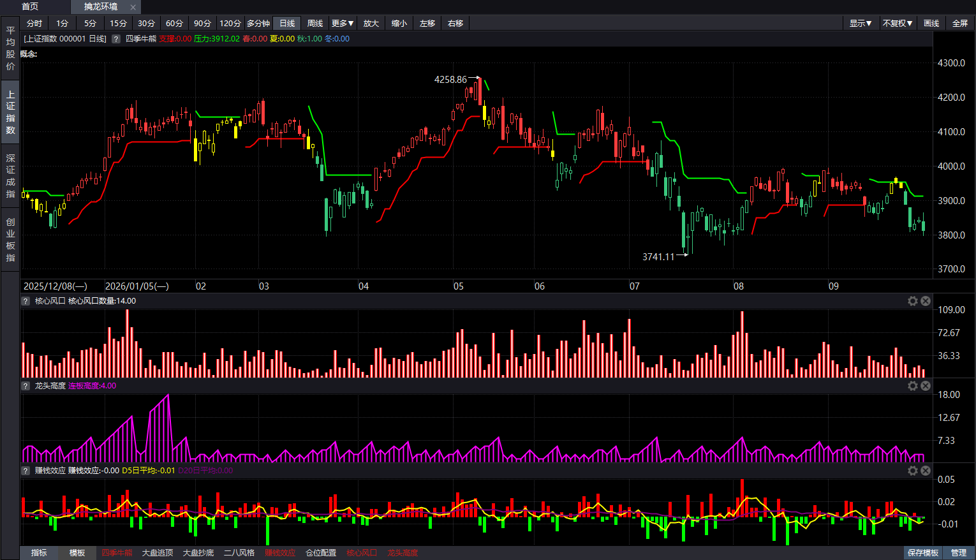Close the 核心风口 indicator panel
The image size is (976, 560).
pyautogui.click(x=926, y=301)
